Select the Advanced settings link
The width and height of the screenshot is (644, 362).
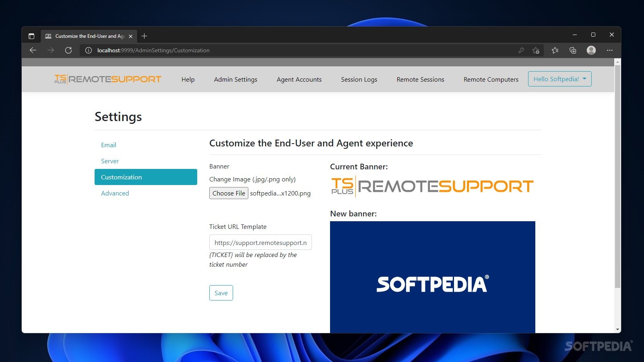[115, 193]
